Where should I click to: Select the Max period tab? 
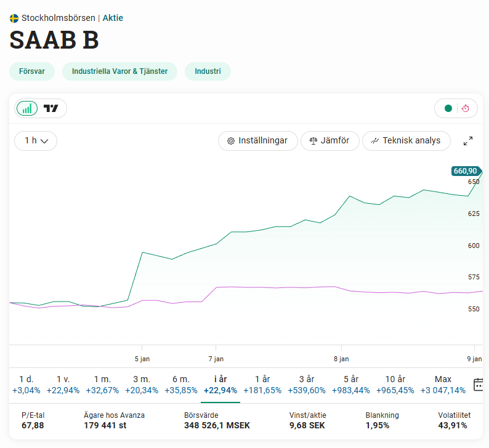[x=443, y=385]
